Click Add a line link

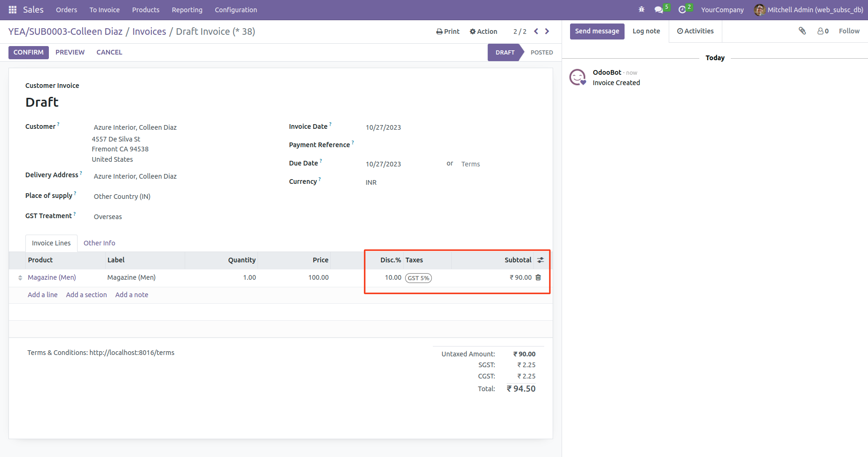tap(42, 295)
